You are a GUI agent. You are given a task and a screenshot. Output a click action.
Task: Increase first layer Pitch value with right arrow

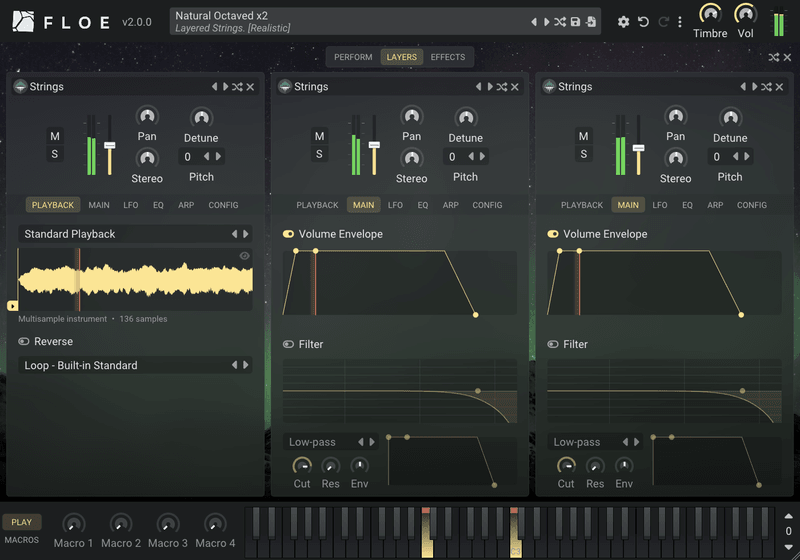point(219,157)
